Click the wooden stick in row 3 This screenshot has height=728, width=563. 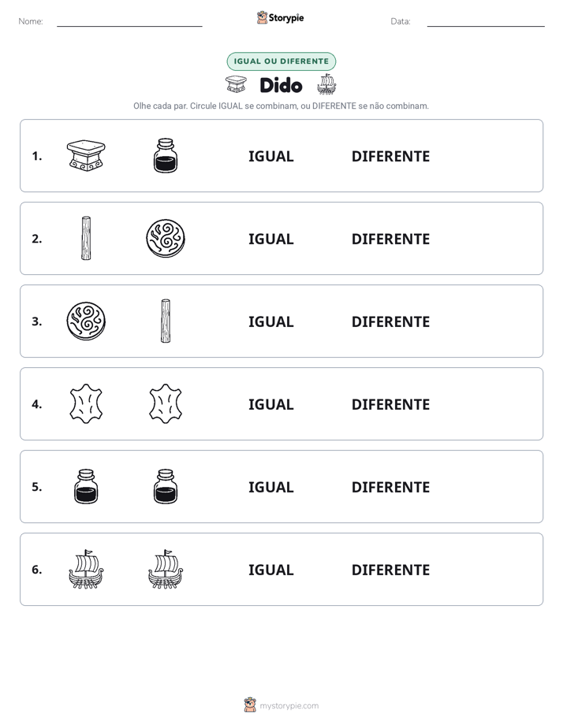click(x=166, y=321)
